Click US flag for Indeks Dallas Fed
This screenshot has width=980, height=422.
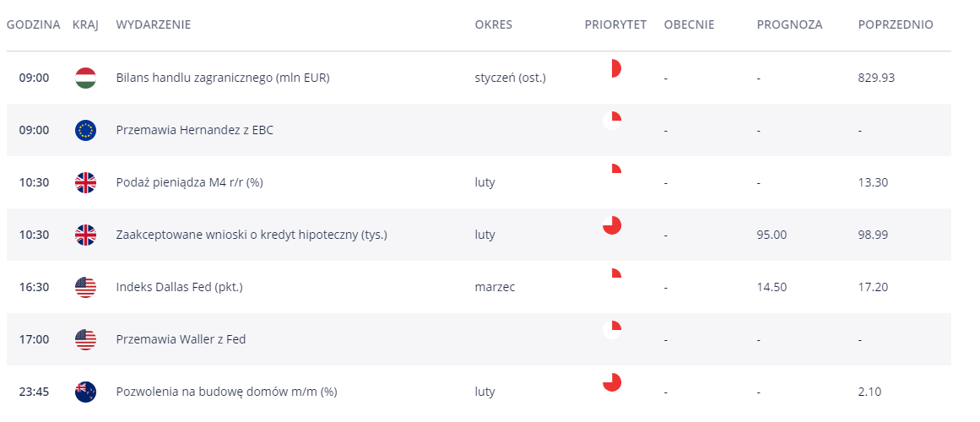tap(85, 288)
